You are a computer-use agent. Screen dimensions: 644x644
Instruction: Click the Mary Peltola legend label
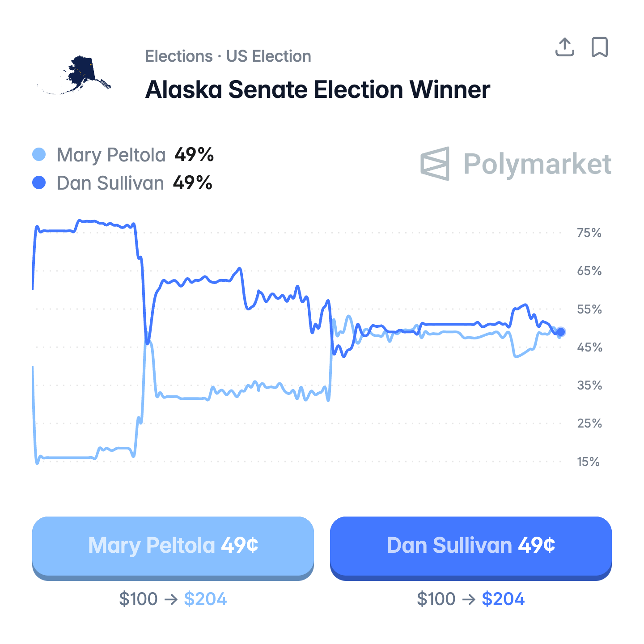pos(111,155)
